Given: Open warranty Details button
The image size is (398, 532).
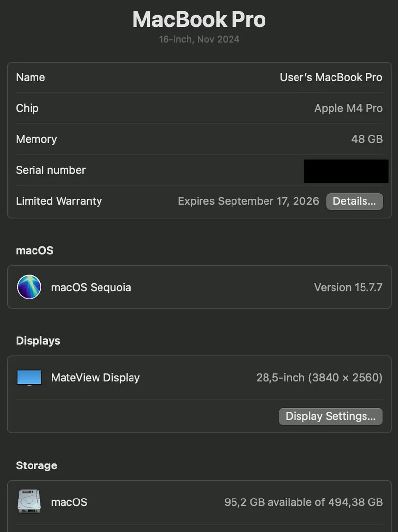Looking at the screenshot, I should [355, 201].
